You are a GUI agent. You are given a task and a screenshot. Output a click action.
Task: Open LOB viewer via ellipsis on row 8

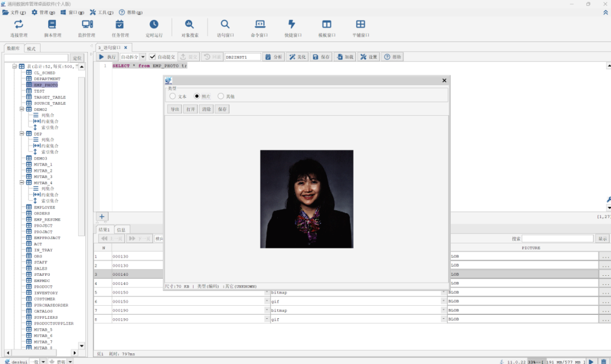605,319
